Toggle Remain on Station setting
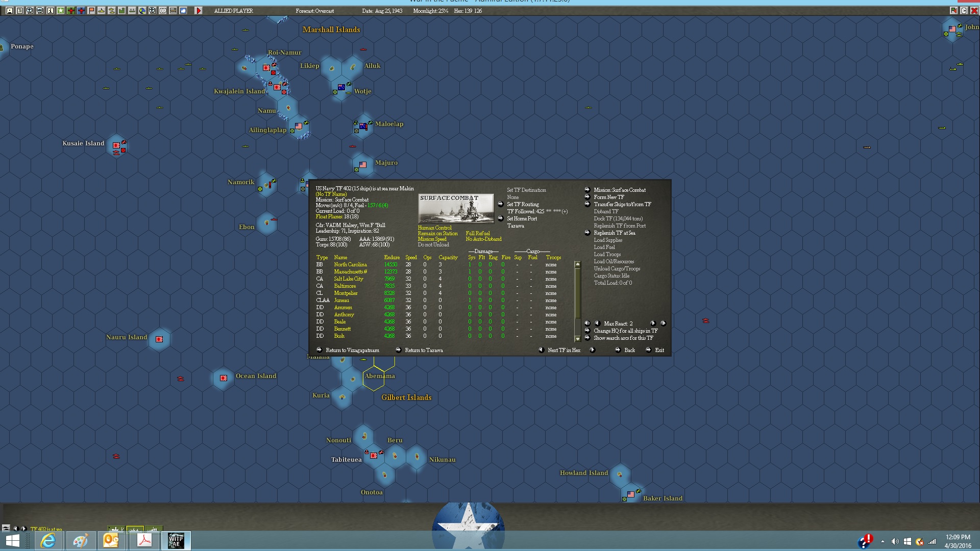Image resolution: width=980 pixels, height=551 pixels. click(437, 234)
